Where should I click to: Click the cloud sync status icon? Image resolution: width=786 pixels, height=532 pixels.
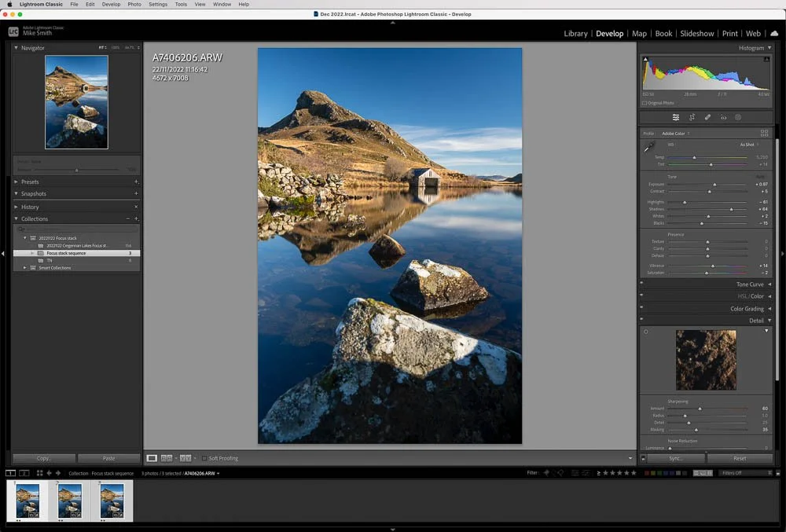[x=774, y=34]
